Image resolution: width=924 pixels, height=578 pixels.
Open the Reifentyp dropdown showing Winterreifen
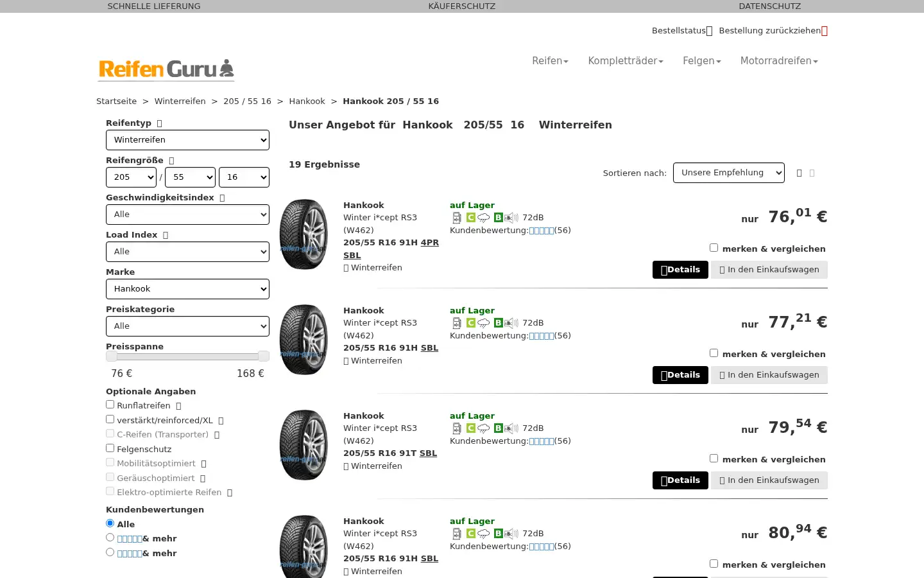187,140
